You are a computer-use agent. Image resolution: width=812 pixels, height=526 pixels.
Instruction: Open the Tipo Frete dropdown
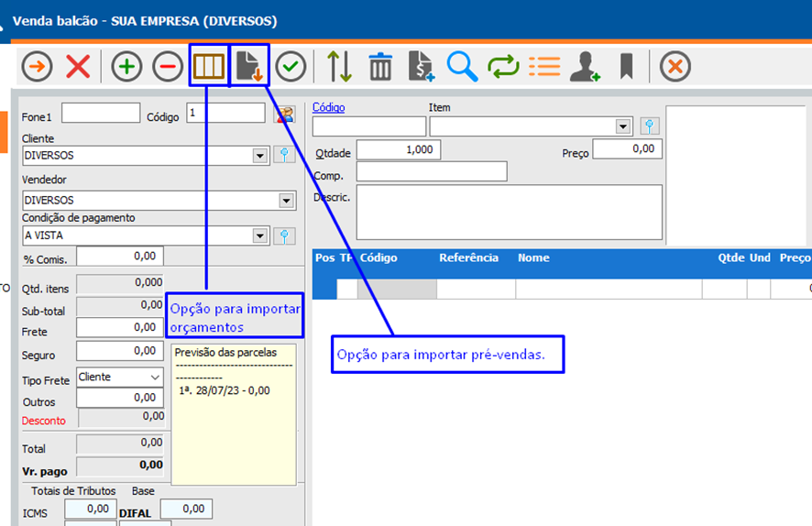pos(153,377)
